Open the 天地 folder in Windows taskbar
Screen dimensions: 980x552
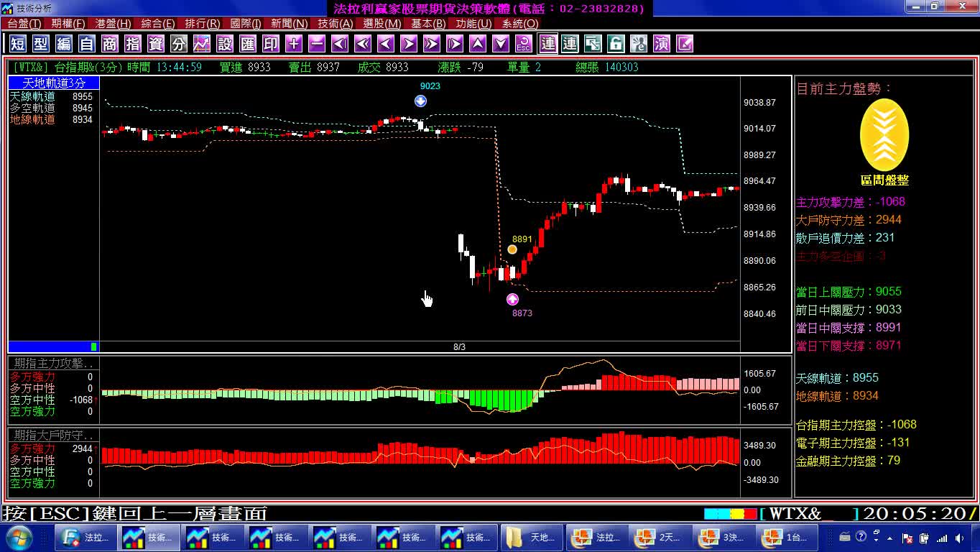[x=532, y=537]
